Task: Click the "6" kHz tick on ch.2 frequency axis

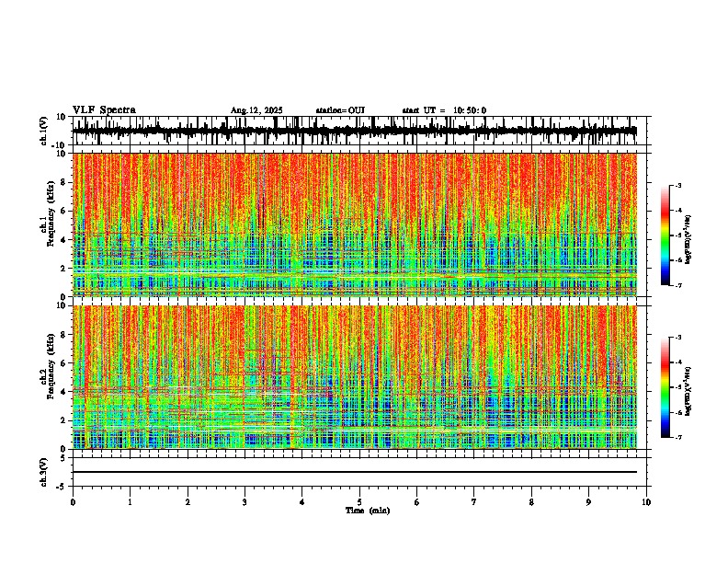Action: [64, 363]
